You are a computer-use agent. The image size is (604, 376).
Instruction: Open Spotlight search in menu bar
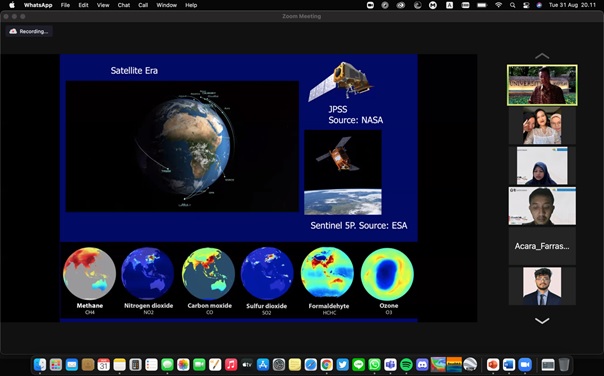click(x=512, y=5)
